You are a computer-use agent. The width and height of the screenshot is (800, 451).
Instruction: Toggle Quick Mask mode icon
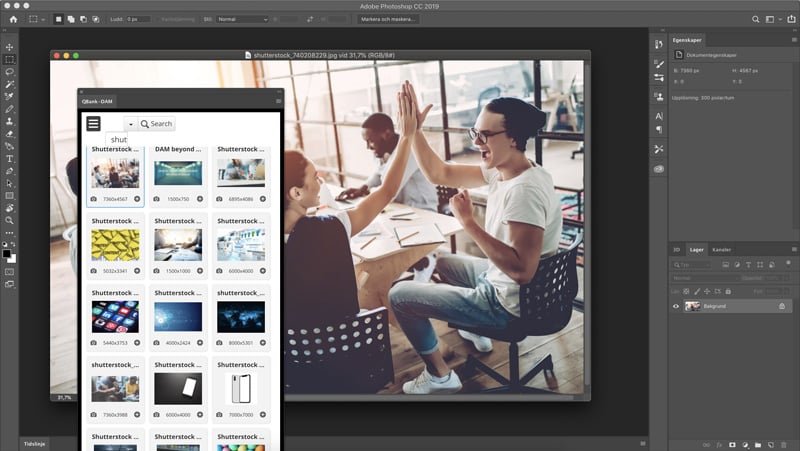coord(9,272)
